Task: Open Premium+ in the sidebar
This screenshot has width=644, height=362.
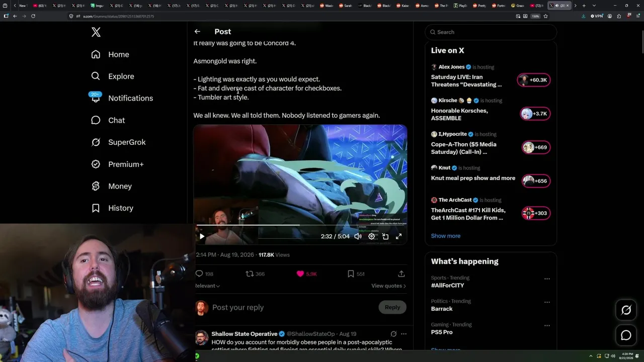Action: pos(117,164)
